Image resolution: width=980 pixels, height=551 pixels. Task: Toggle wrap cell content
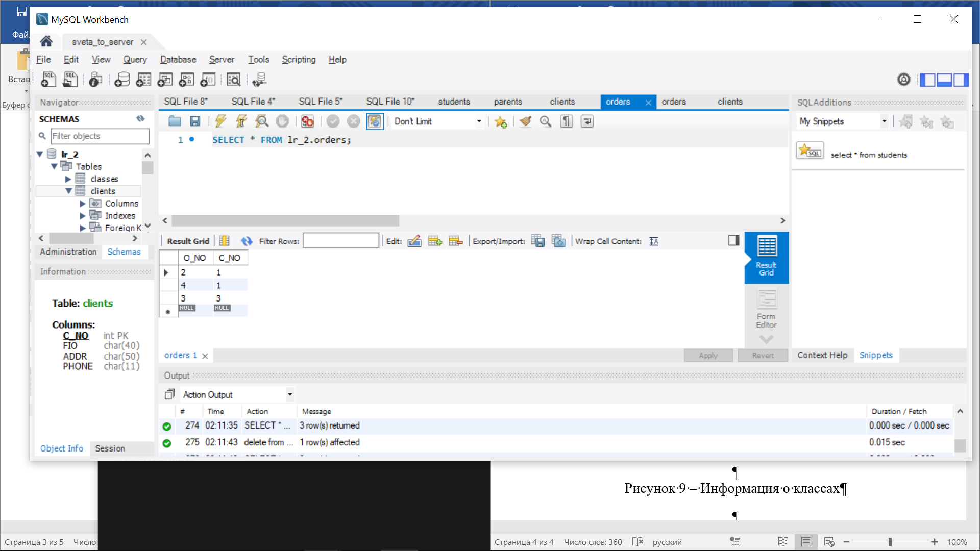(x=654, y=241)
